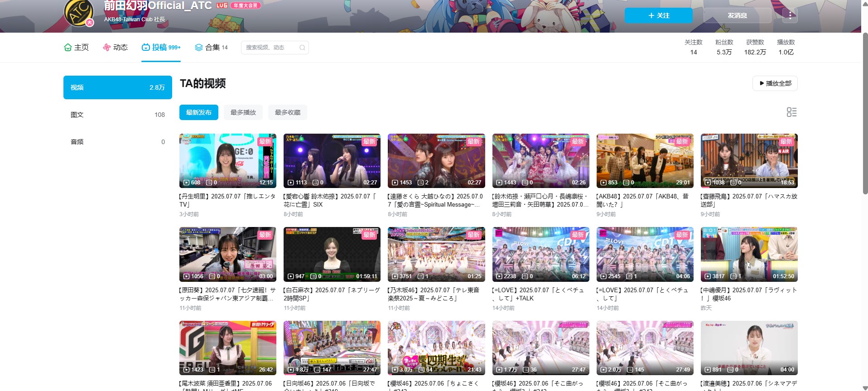Toggle list/grid view layout icon
This screenshot has height=391, width=868.
tap(791, 112)
